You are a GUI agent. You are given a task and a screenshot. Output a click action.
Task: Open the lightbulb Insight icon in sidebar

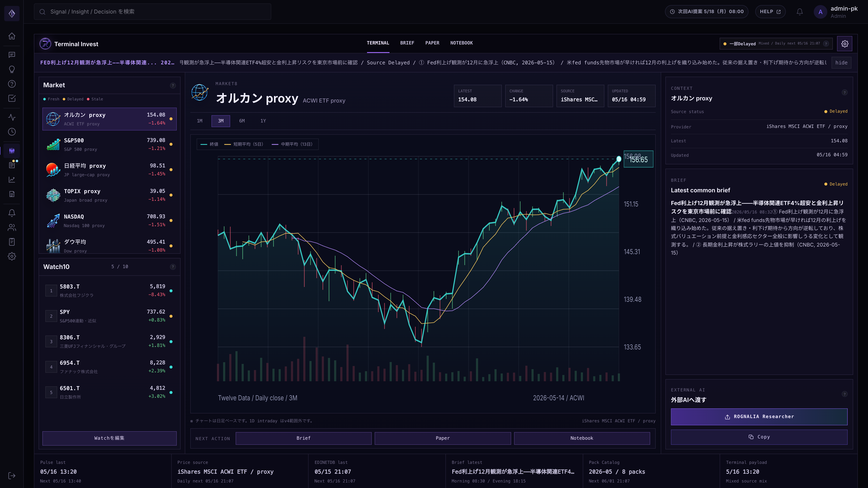click(x=12, y=69)
